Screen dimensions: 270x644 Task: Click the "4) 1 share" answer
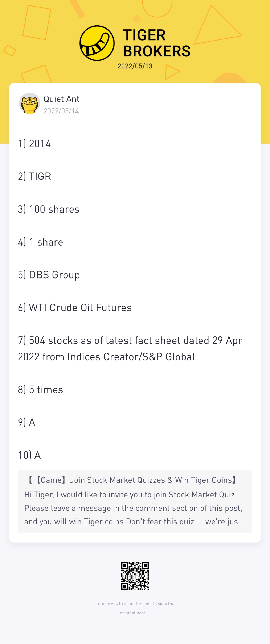[41, 242]
